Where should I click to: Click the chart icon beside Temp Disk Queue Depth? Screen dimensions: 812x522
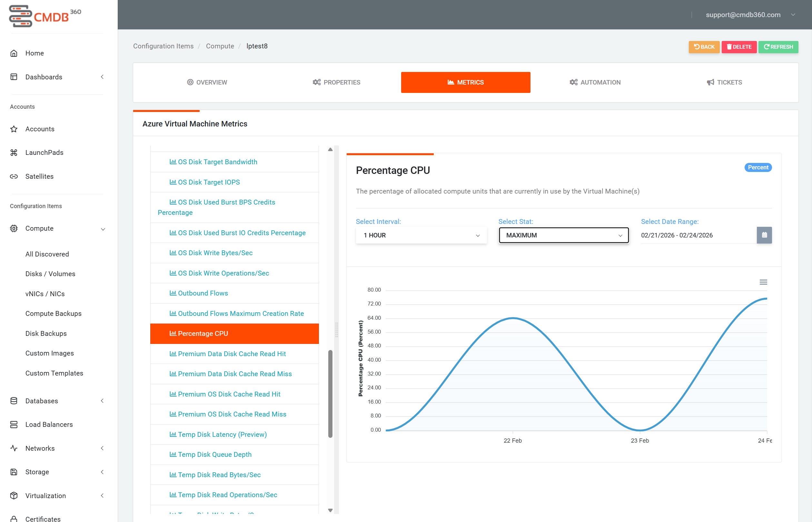coord(173,454)
